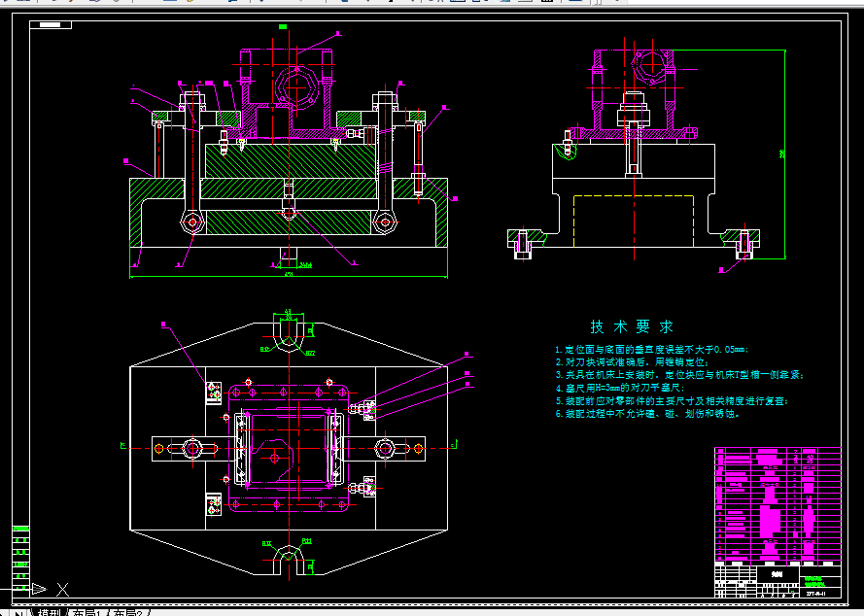Click the UCS X-axis icon in drawing corner
The height and width of the screenshot is (616, 864).
click(50, 590)
